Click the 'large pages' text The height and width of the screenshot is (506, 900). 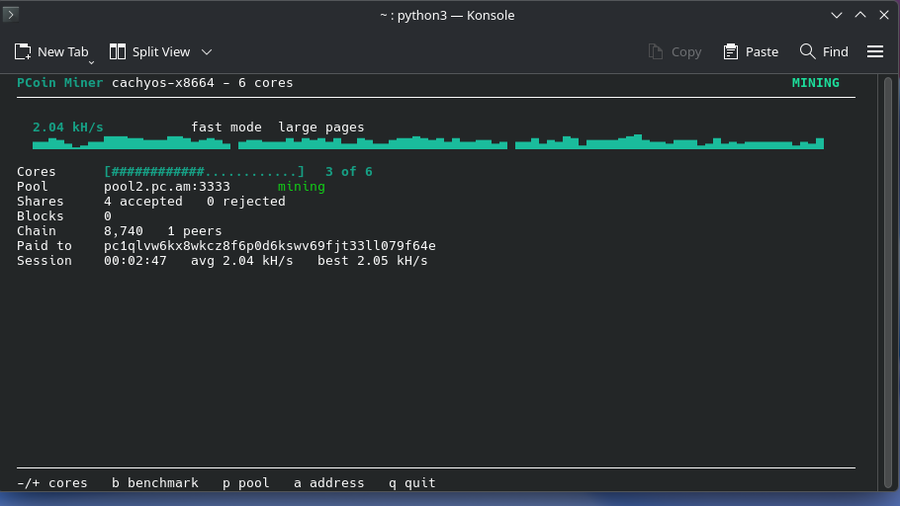pos(321,127)
